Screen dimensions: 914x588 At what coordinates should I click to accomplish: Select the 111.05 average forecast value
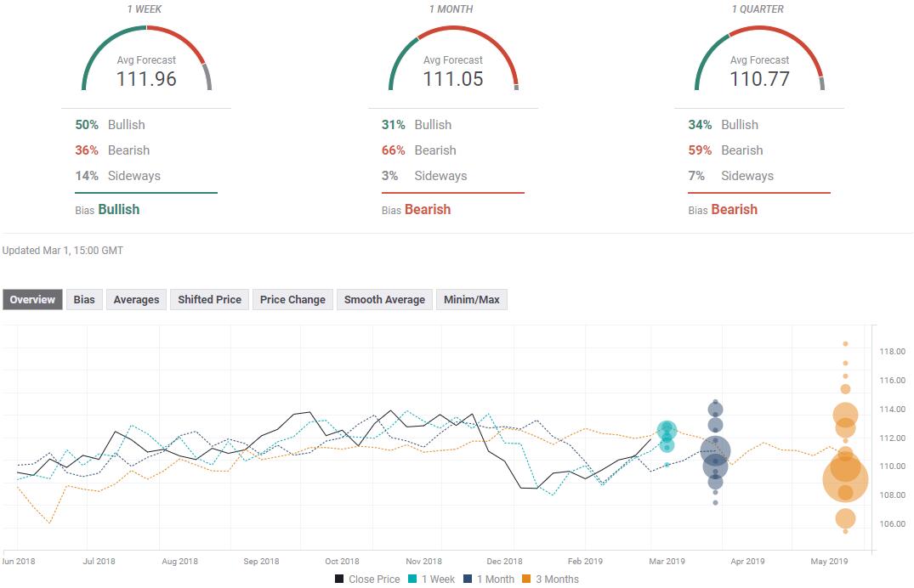tap(453, 79)
